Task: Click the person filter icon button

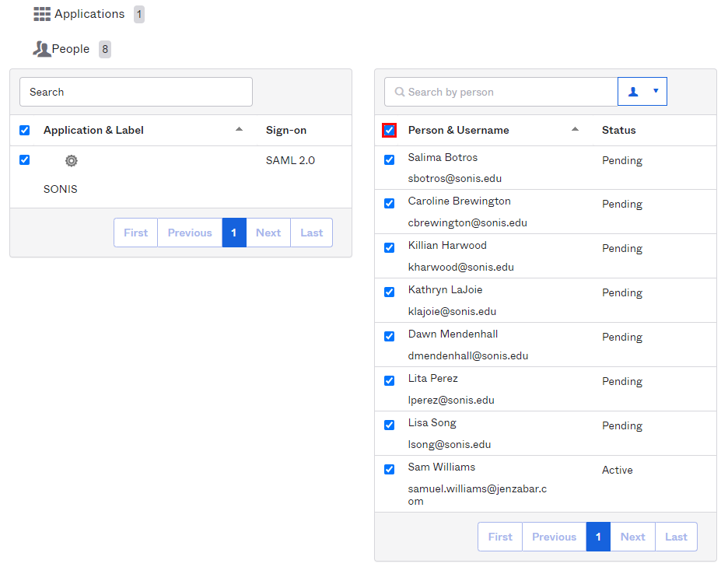Action: pos(633,92)
